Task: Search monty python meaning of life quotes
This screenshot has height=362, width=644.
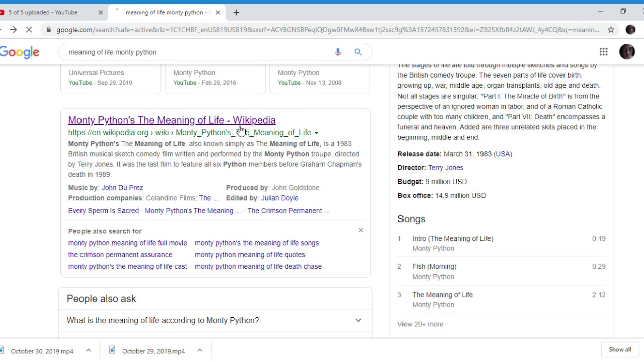Action: [x=250, y=255]
